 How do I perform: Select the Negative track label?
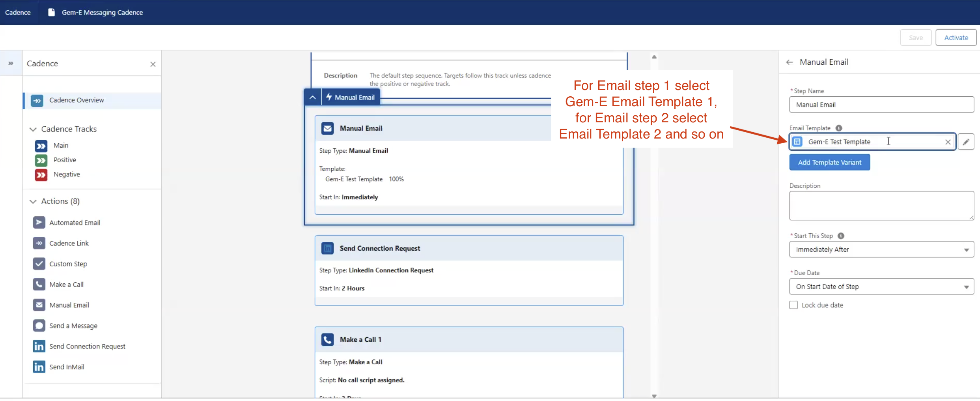[67, 174]
